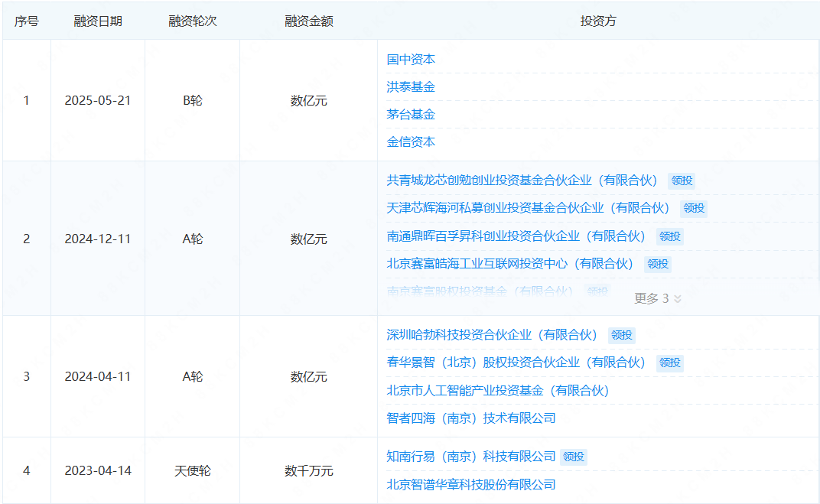Click 领投 tag next to 春华景智
The image size is (820, 504).
[x=670, y=363]
